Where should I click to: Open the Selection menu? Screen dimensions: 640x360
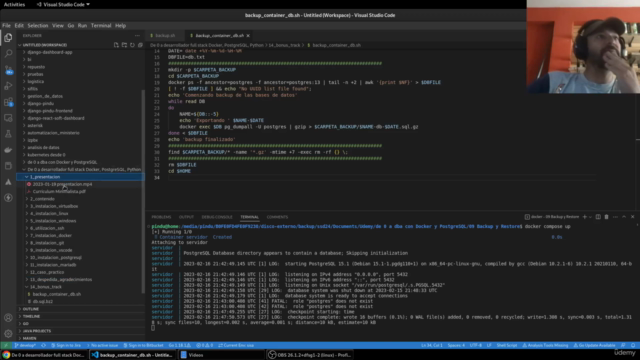[38, 25]
